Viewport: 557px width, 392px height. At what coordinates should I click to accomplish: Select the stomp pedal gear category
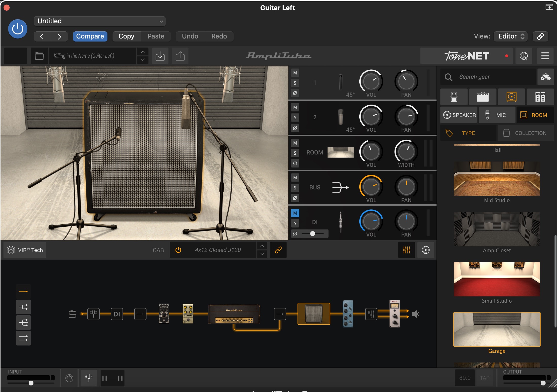click(454, 97)
